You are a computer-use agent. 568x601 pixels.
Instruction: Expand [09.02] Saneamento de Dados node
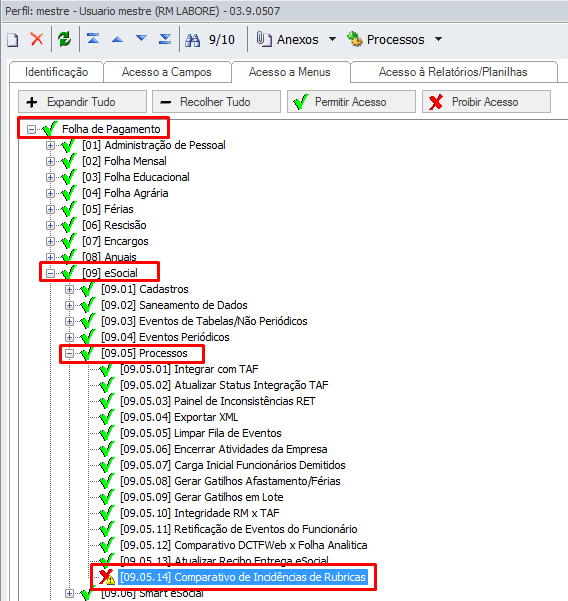coord(69,305)
